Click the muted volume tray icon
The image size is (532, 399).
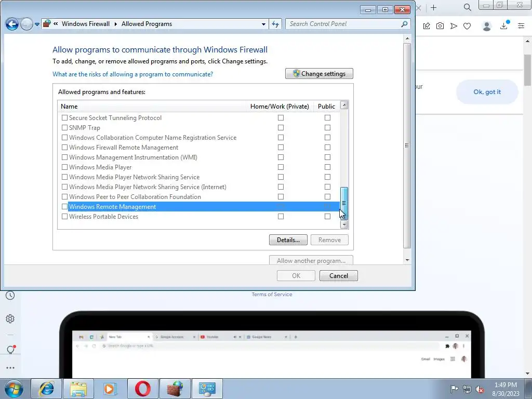480,389
